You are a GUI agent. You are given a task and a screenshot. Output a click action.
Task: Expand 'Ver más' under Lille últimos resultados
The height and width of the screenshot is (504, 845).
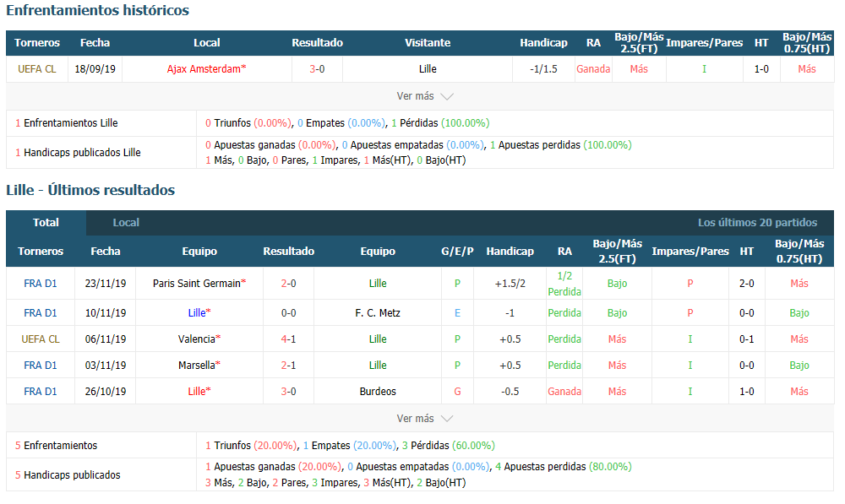(425, 419)
